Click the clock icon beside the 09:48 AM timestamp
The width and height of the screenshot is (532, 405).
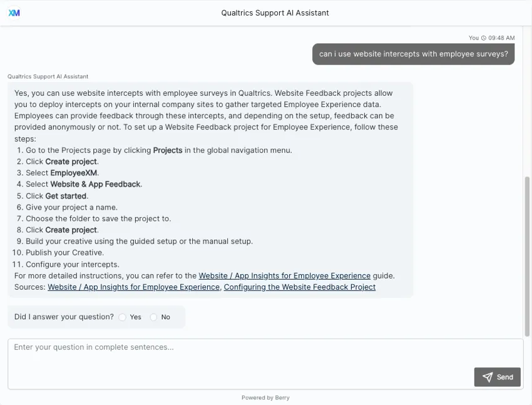coord(484,38)
